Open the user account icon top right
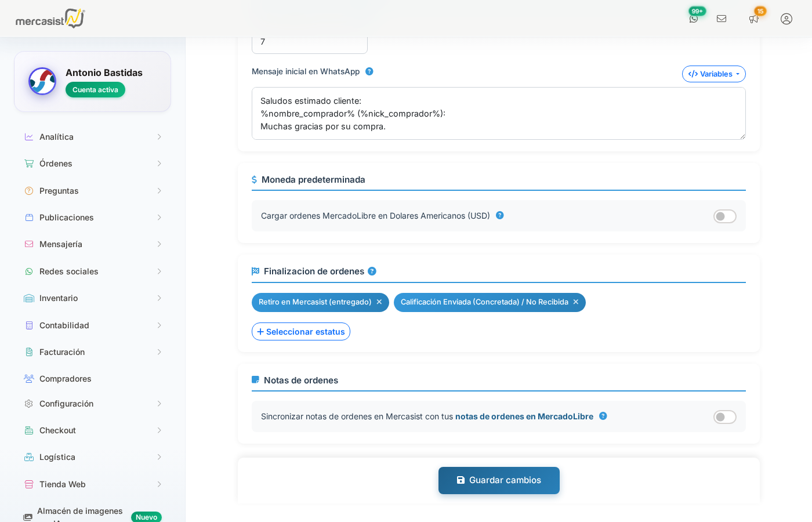Image resolution: width=812 pixels, height=522 pixels. coord(786,19)
